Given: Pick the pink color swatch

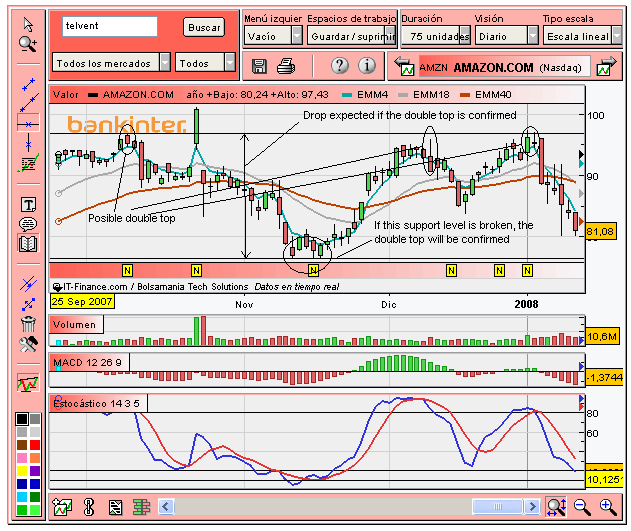Looking at the screenshot, I should tap(22, 458).
